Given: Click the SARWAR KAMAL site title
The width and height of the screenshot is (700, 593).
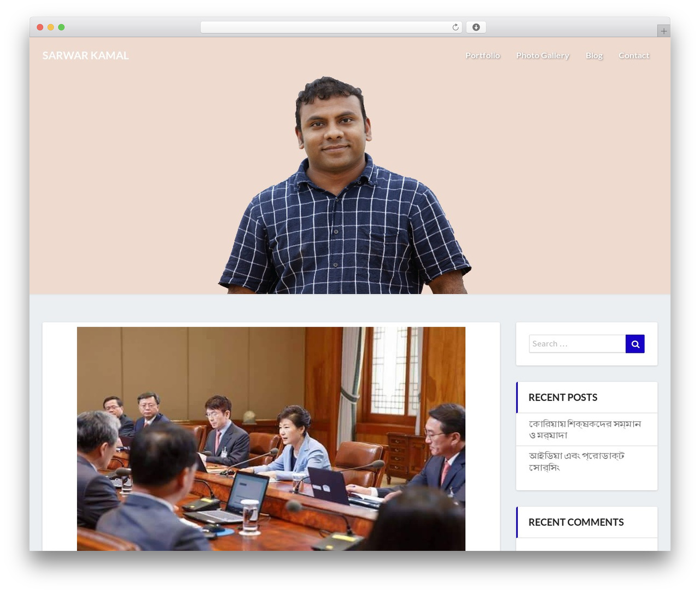Looking at the screenshot, I should click(x=85, y=55).
